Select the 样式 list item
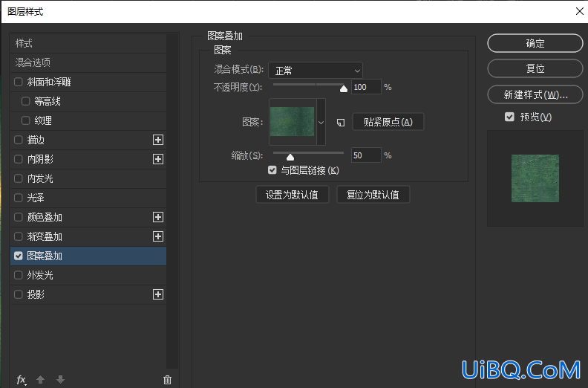 88,44
